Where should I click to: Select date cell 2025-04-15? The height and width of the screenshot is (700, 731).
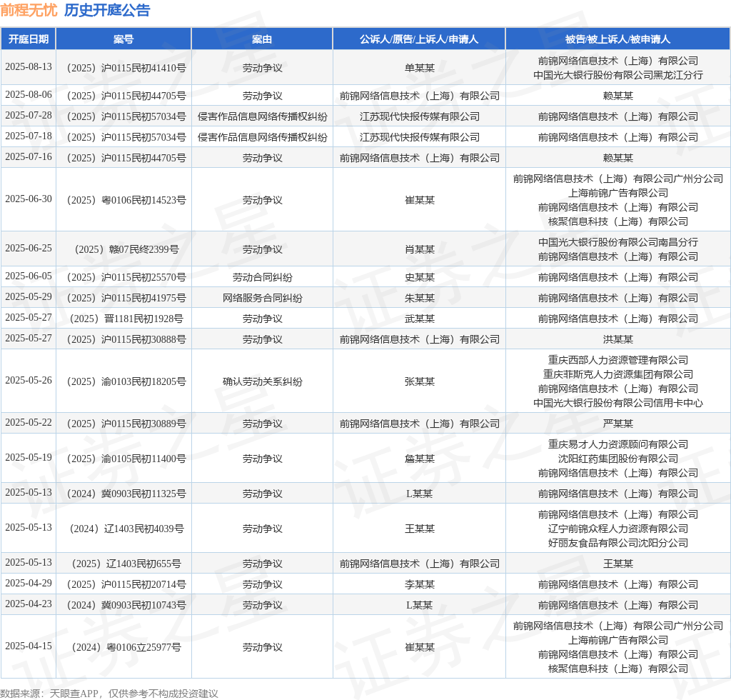(x=29, y=646)
